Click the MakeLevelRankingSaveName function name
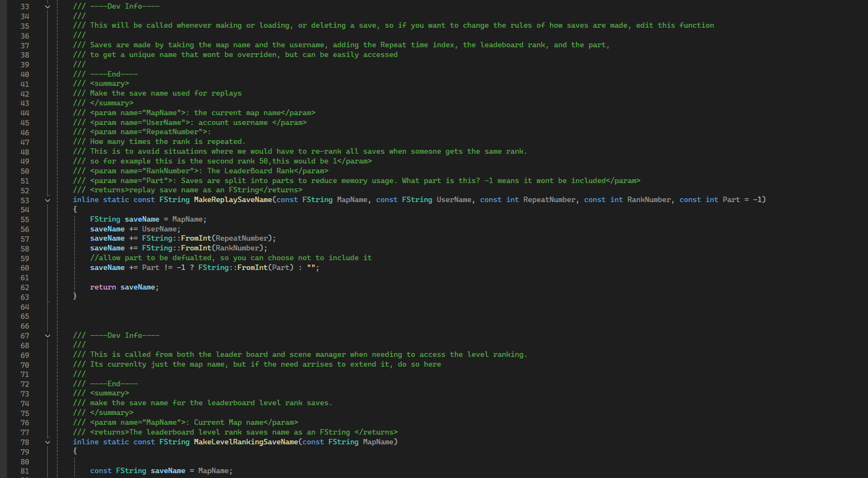868x478 pixels. 246,442
